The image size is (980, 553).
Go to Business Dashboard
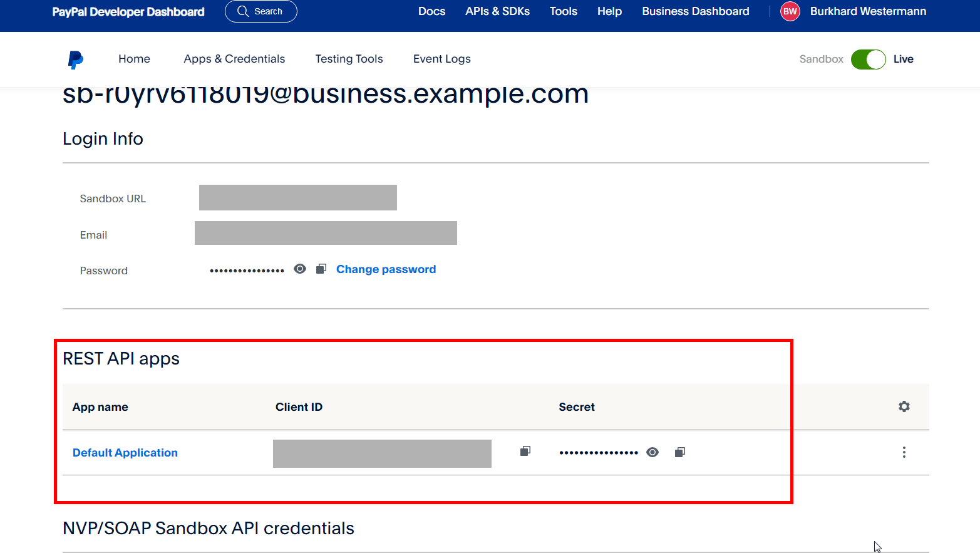(x=696, y=11)
